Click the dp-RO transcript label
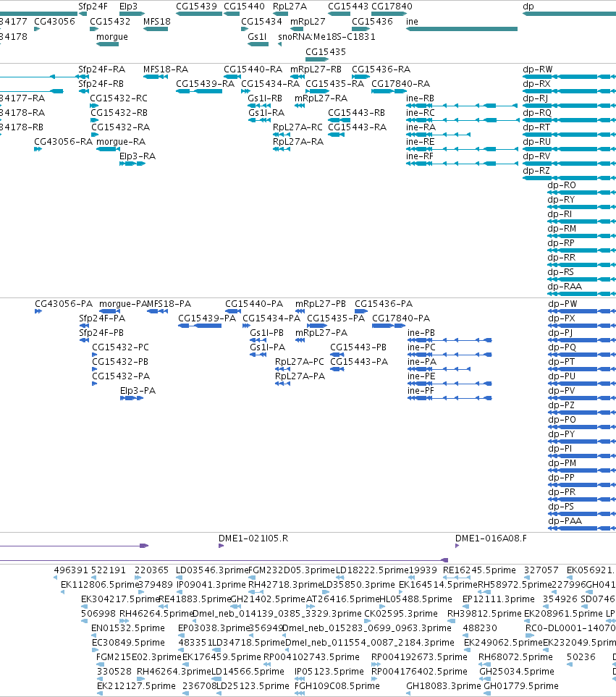Screen dimensions: 616x697 (x=562, y=185)
